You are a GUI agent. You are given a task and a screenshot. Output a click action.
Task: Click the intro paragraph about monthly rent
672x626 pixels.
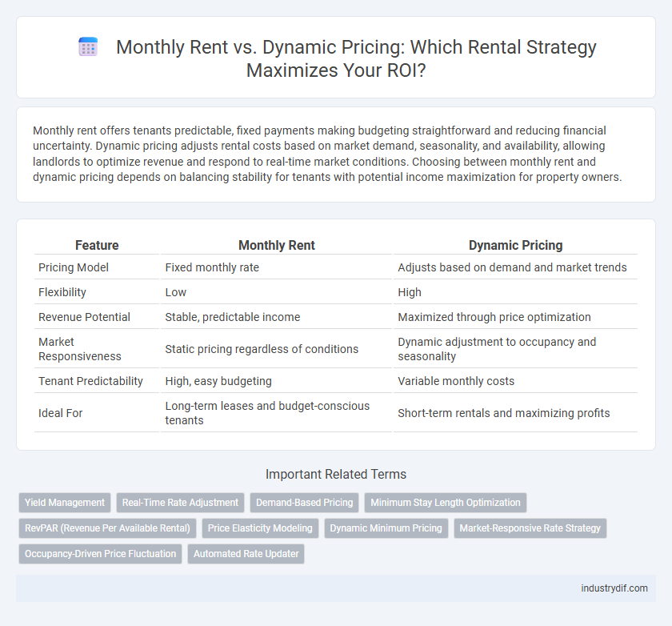pos(327,154)
